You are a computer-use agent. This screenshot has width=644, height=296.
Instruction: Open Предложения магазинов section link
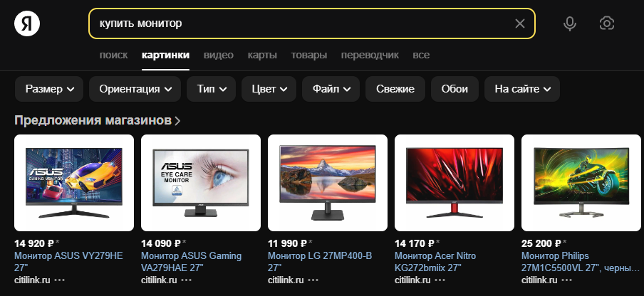click(x=98, y=120)
